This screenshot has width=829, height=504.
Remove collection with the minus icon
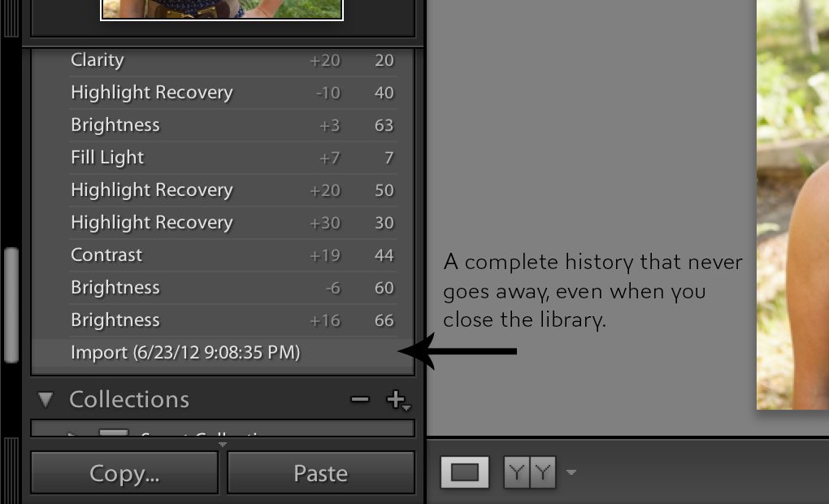[360, 399]
